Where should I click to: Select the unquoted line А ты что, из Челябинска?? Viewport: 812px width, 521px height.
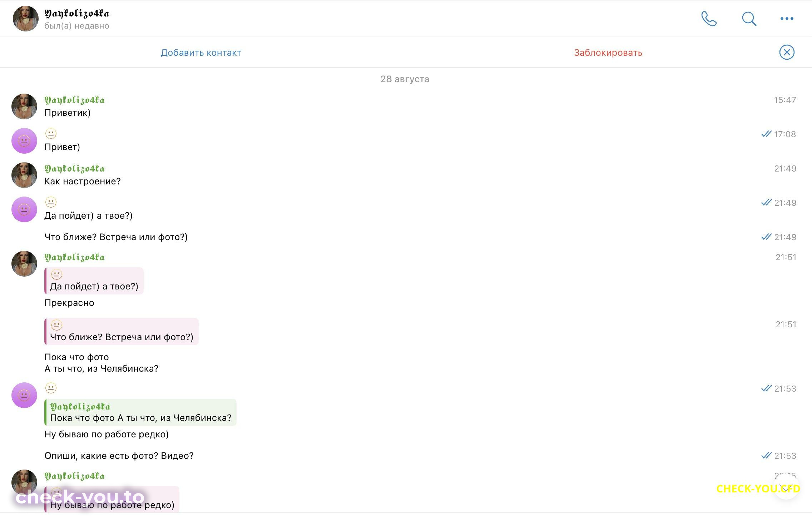[101, 368]
